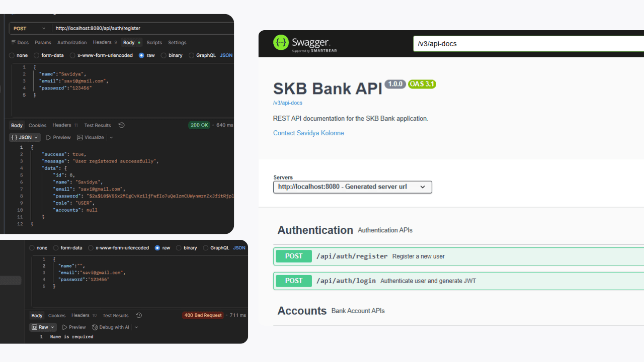644x362 pixels.
Task: Click "User registered successfully" message text
Action: [x=114, y=161]
